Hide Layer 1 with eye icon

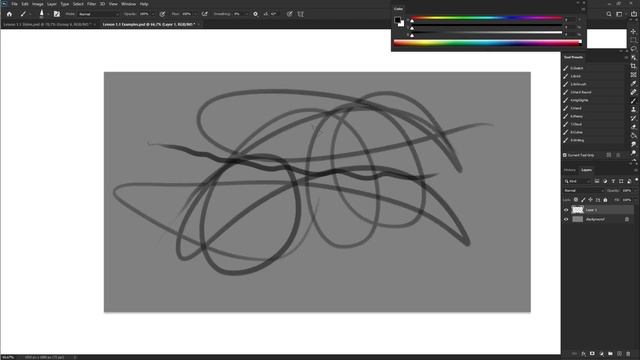pos(566,210)
